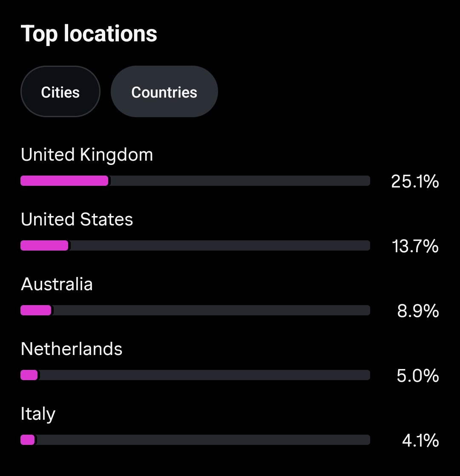Click the pink fill of Italy bar
460x476 pixels.
click(28, 440)
